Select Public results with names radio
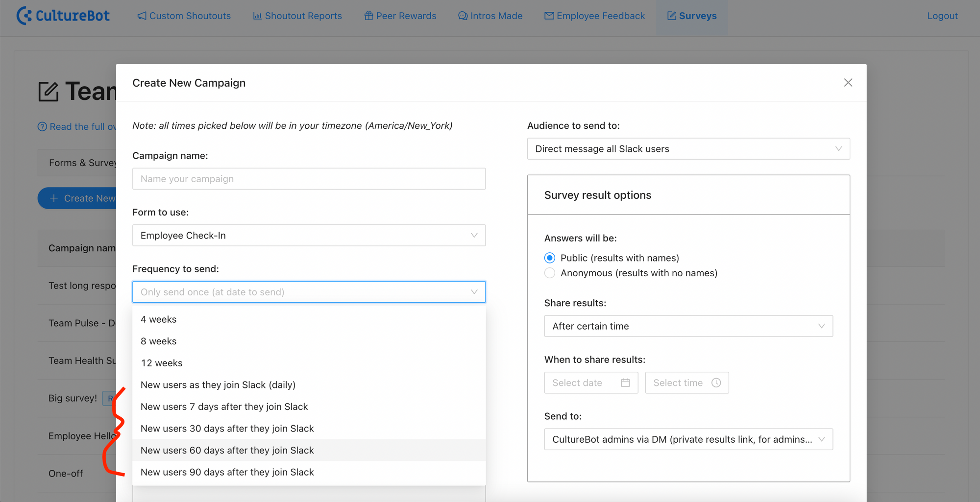The width and height of the screenshot is (980, 502). [x=550, y=258]
